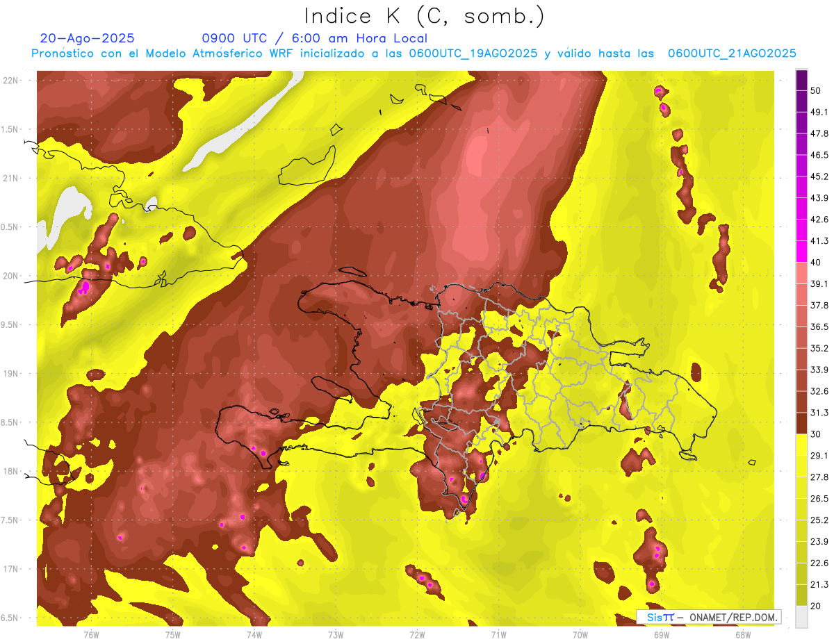The height and width of the screenshot is (644, 834).
Task: Click the "74W" longitude label
Action: (x=254, y=634)
